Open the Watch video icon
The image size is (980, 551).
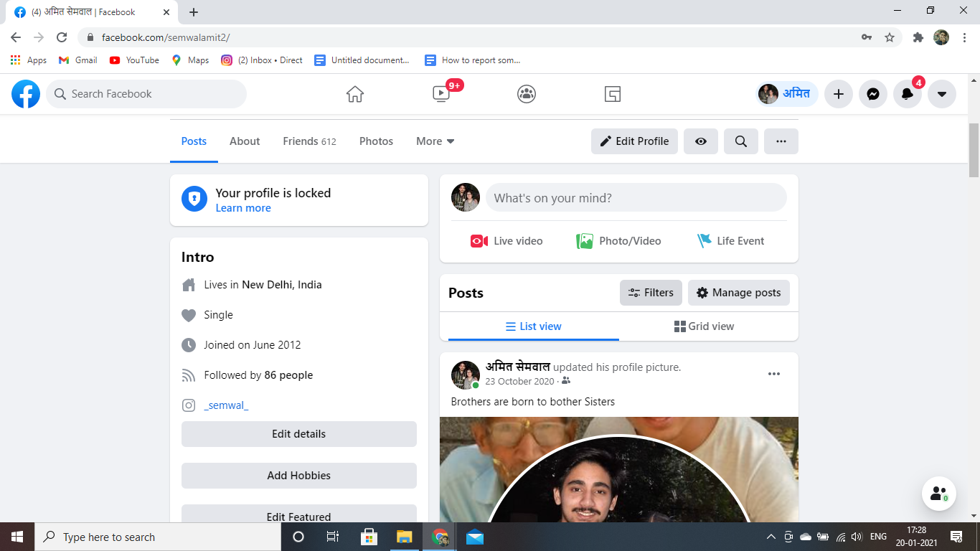(440, 94)
